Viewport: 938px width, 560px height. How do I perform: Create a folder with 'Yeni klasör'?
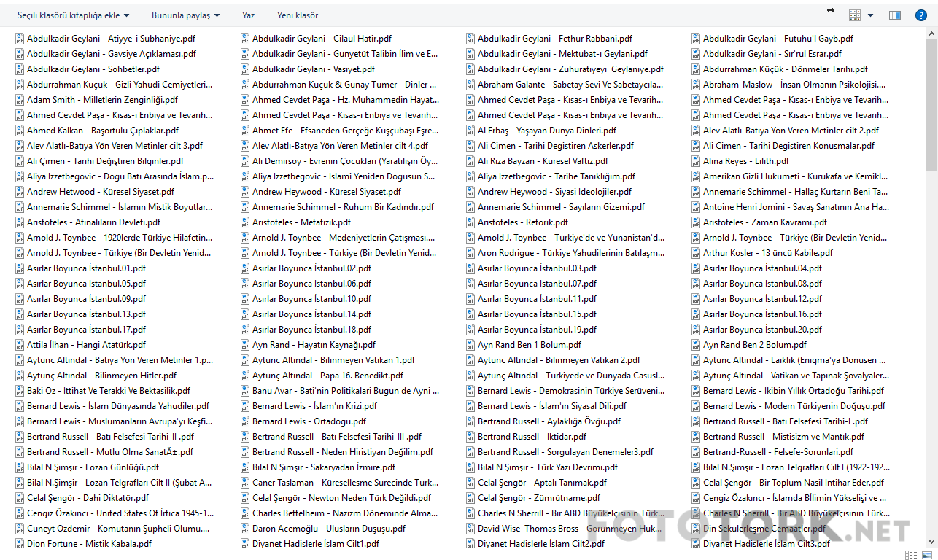click(x=298, y=15)
